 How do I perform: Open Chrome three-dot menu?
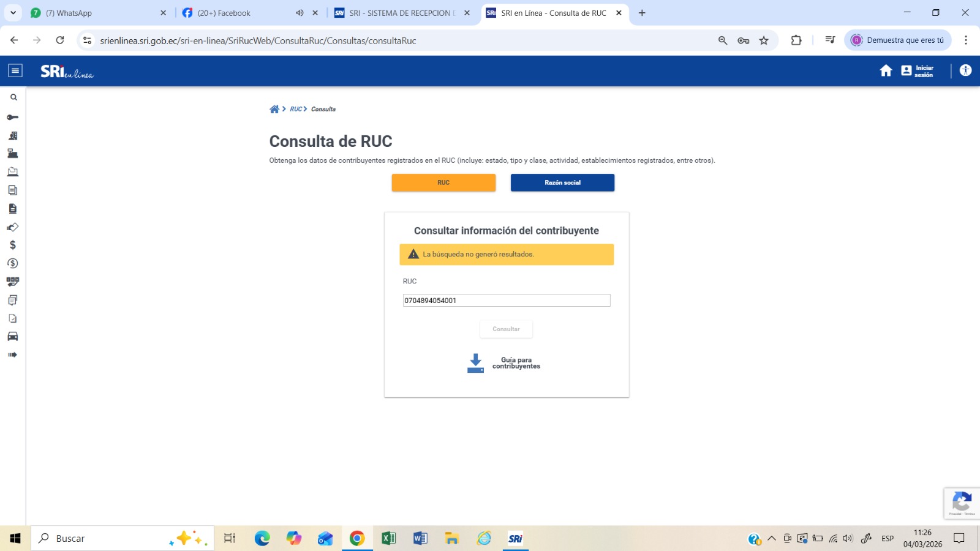[x=965, y=40]
